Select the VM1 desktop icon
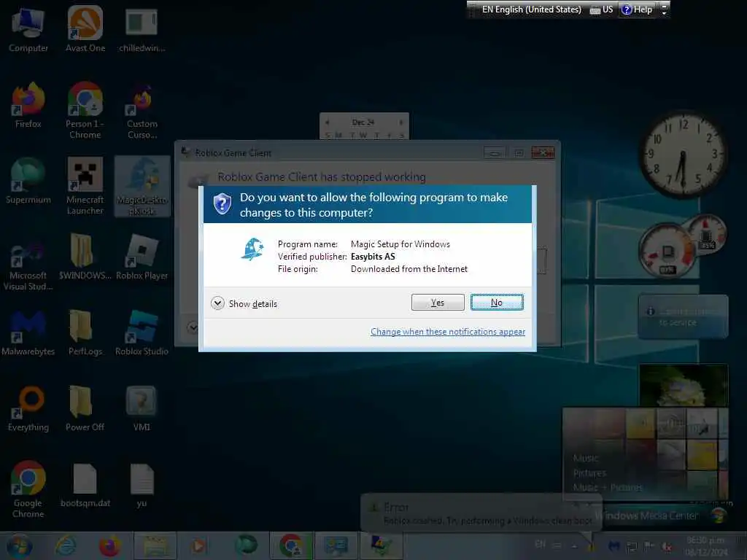747x560 pixels. pyautogui.click(x=142, y=408)
